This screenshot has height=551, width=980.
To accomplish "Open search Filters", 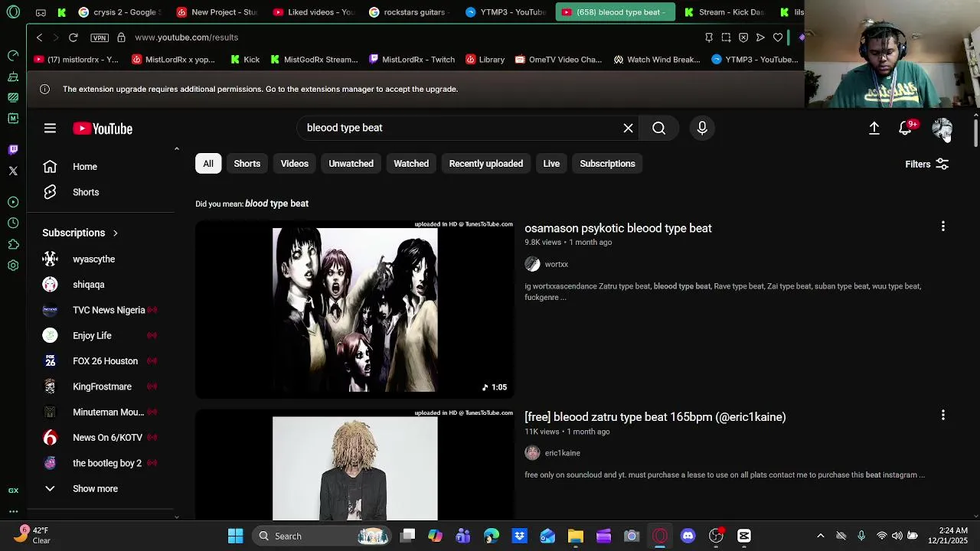I will click(x=926, y=164).
